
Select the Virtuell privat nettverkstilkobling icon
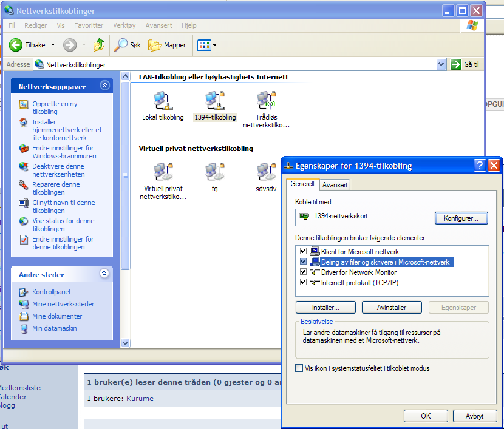(162, 172)
